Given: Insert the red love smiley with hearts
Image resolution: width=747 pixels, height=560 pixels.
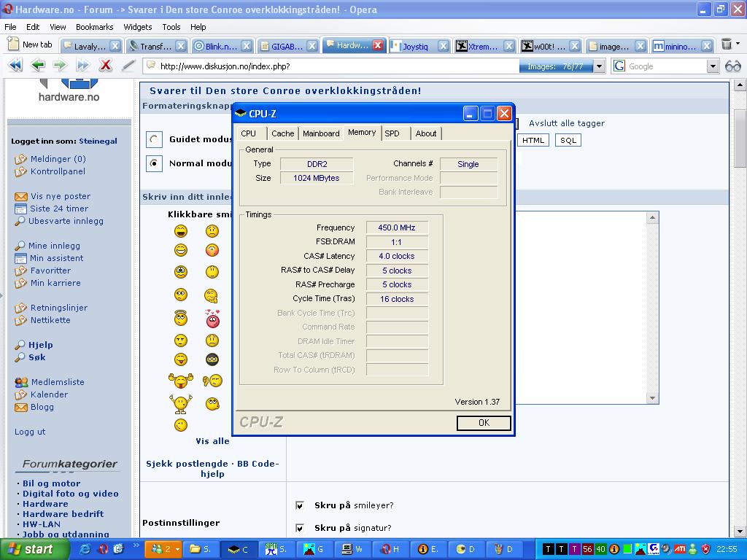Looking at the screenshot, I should coord(212,319).
